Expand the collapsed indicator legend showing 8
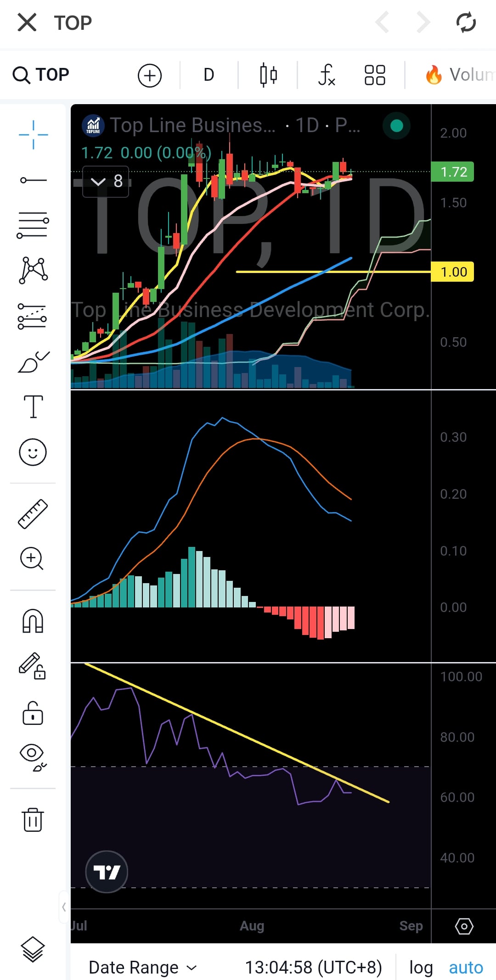The image size is (496, 980). 106,181
